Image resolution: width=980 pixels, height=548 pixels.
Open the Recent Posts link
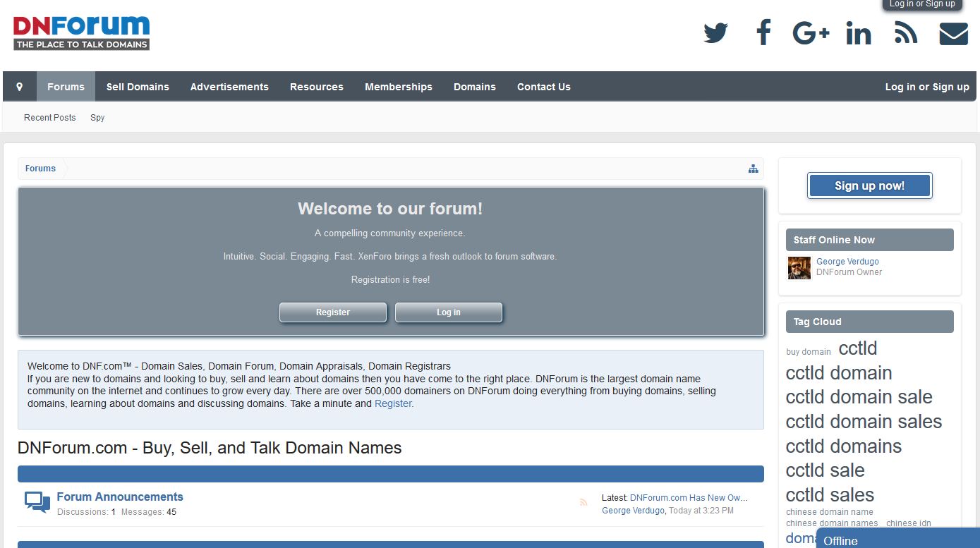(50, 118)
